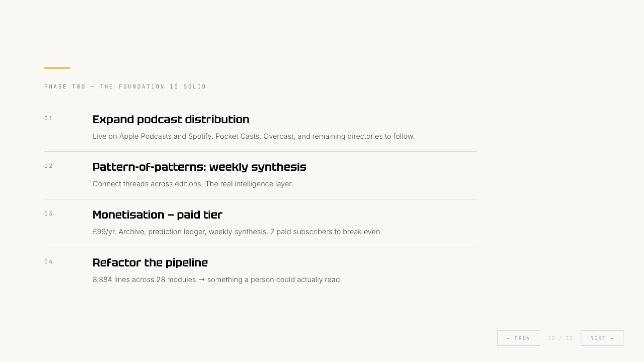644x362 pixels.
Task: Click the divider line above Refactor the pipeline
Action: (261, 247)
